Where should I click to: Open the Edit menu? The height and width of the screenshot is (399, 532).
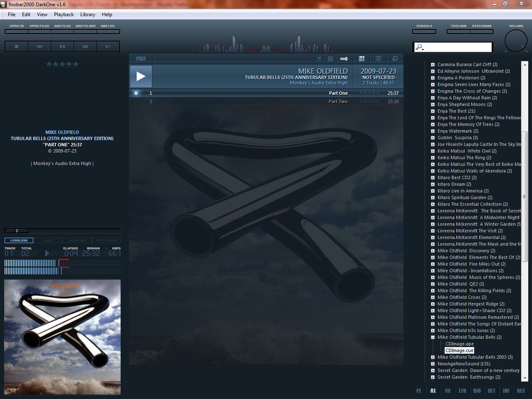(26, 14)
